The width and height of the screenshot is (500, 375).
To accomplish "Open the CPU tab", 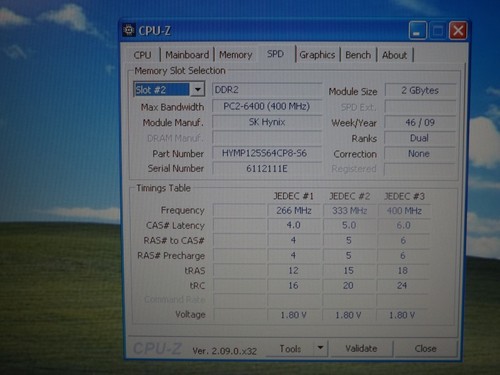I will coord(142,55).
